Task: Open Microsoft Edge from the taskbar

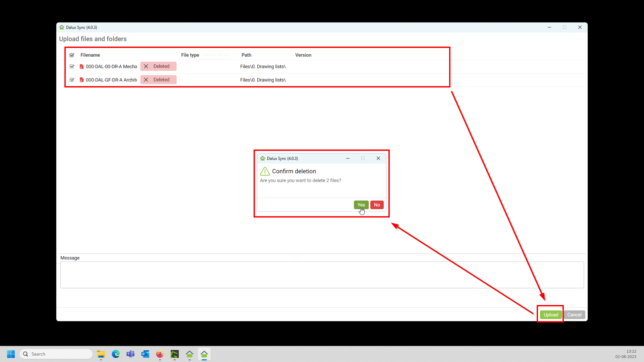Action: coord(116,354)
